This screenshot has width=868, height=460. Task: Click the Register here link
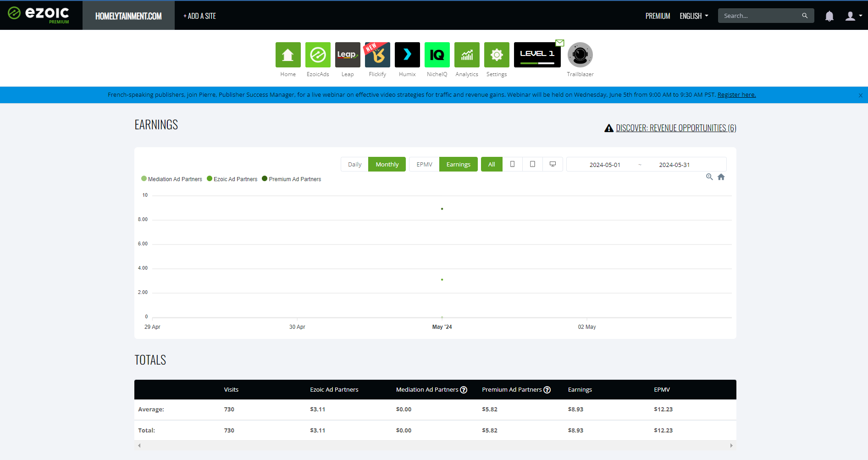[x=736, y=95]
